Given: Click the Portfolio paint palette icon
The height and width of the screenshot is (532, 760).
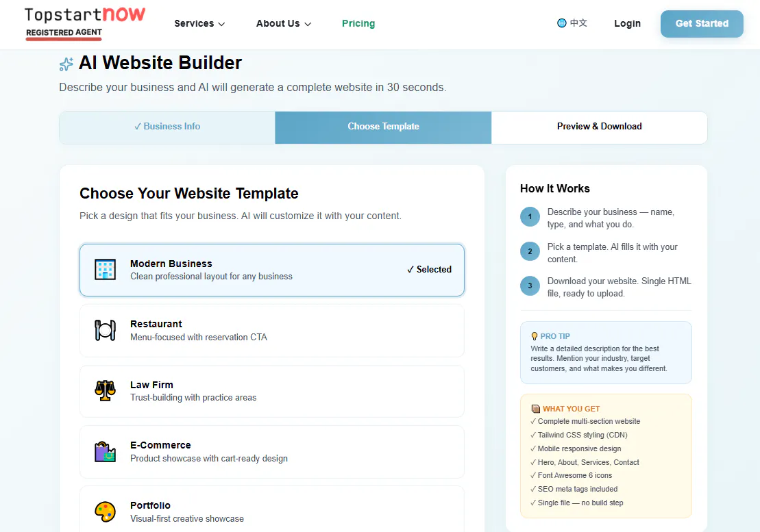Looking at the screenshot, I should pyautogui.click(x=105, y=511).
